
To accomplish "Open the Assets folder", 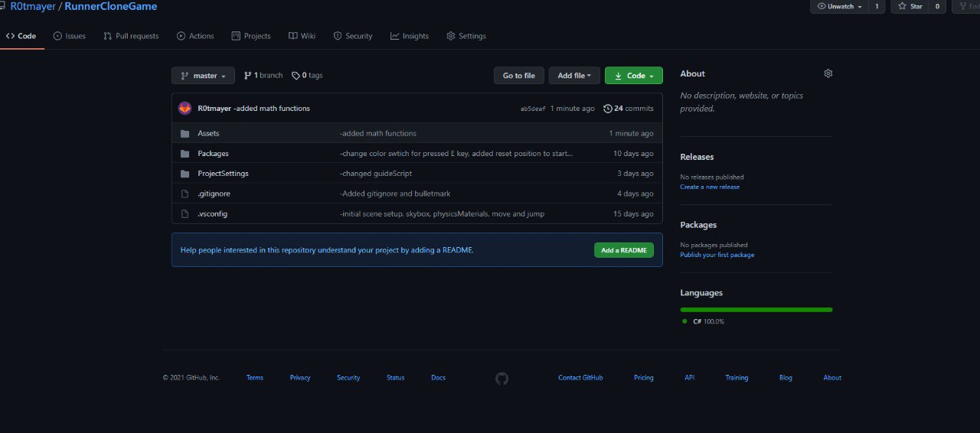I will (208, 133).
